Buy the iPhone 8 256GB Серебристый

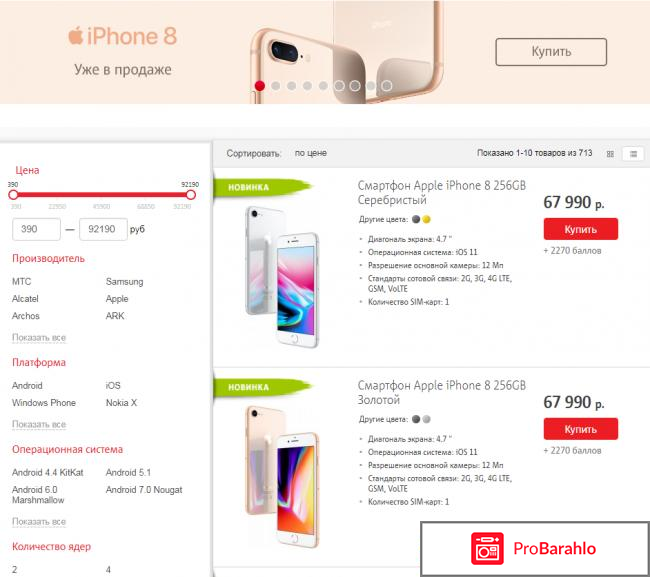click(x=581, y=229)
